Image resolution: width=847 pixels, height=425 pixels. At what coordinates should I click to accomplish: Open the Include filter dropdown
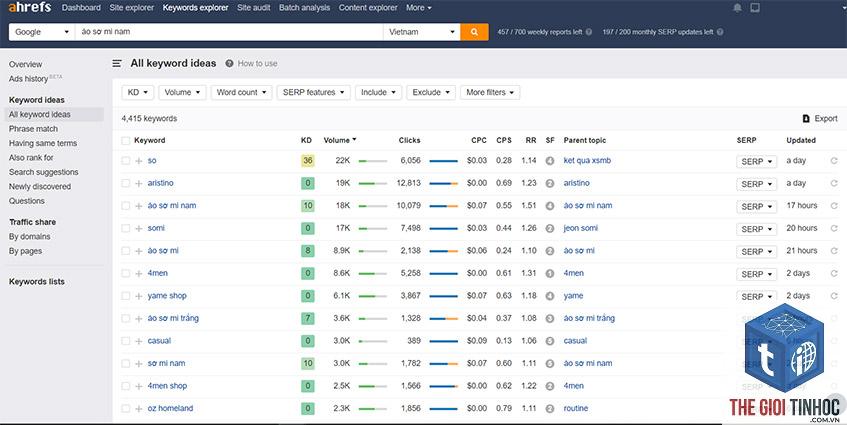pos(378,92)
